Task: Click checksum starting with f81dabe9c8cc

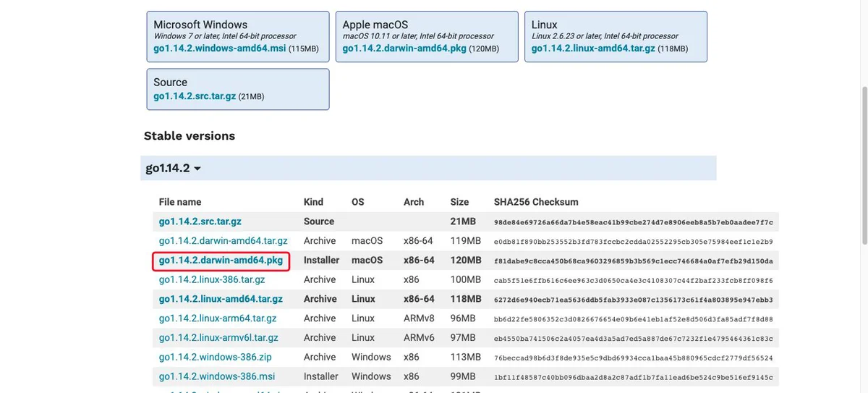Action: click(634, 261)
